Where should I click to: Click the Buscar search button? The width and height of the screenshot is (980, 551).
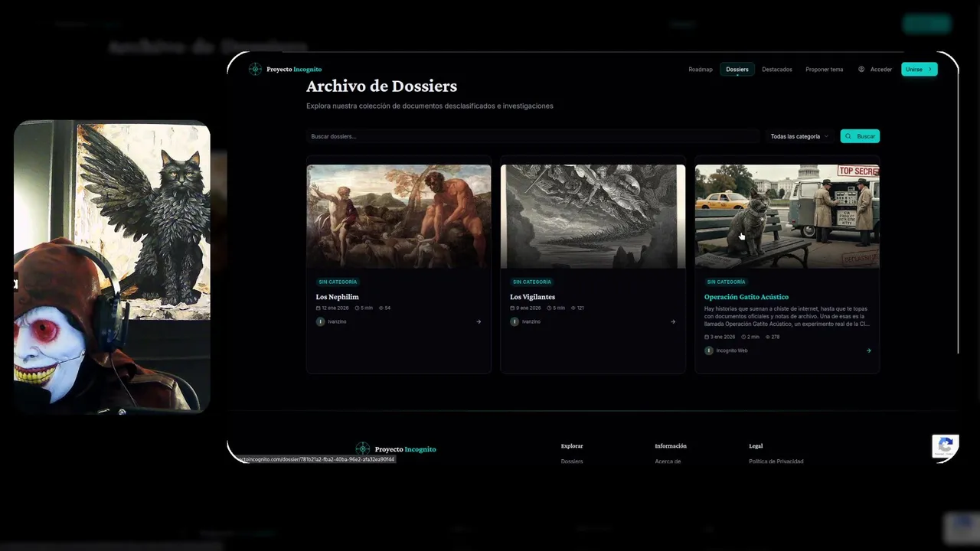(x=860, y=136)
